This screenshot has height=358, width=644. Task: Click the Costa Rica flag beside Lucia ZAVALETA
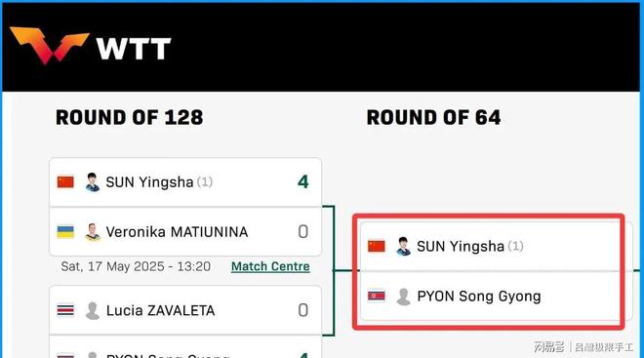[x=65, y=310]
